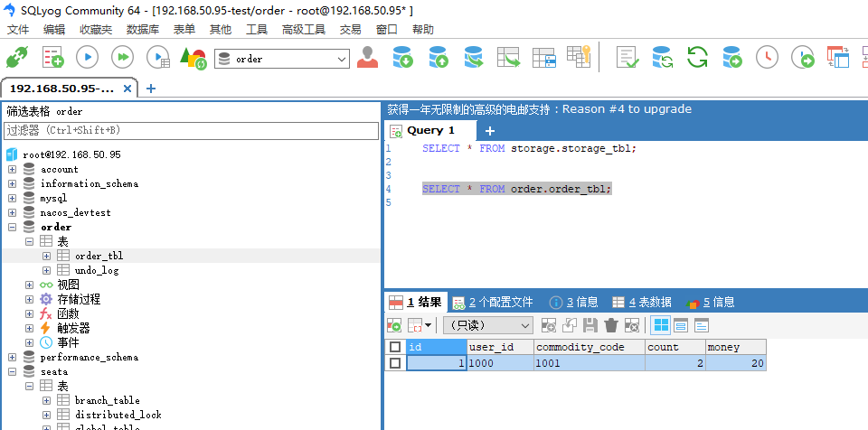Expand the information_schema database node
This screenshot has height=430, width=868.
tap(12, 183)
